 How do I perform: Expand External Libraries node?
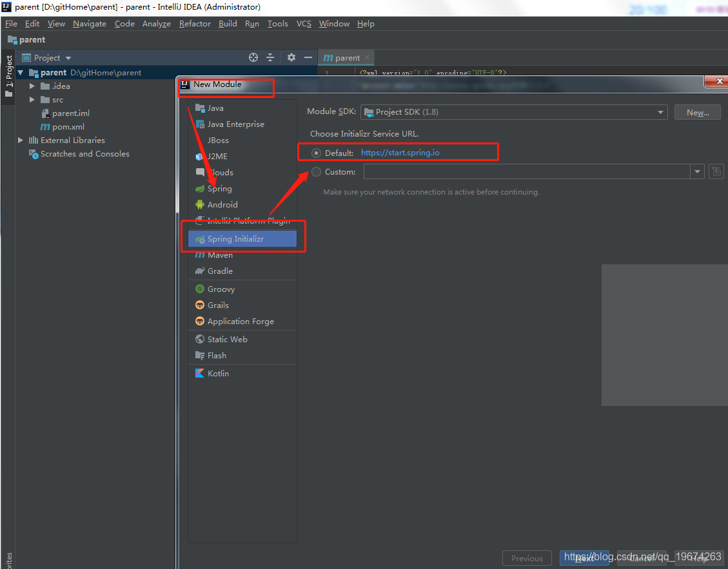click(x=21, y=140)
